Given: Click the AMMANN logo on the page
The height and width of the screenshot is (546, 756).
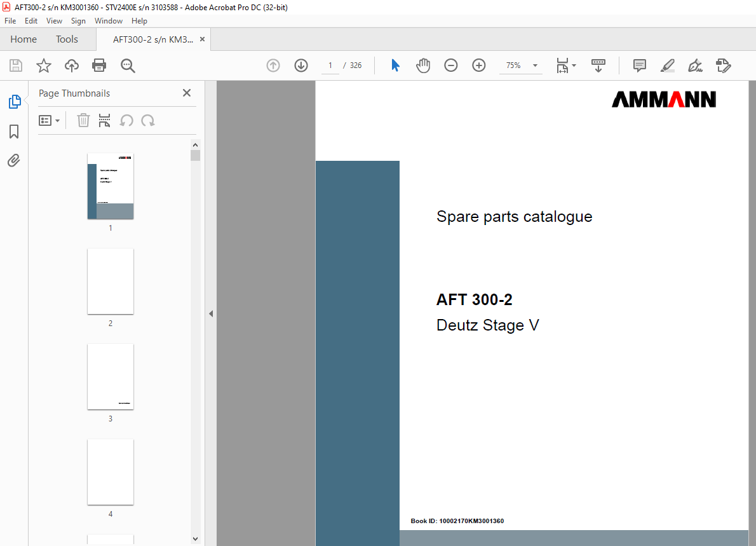Looking at the screenshot, I should [x=664, y=99].
